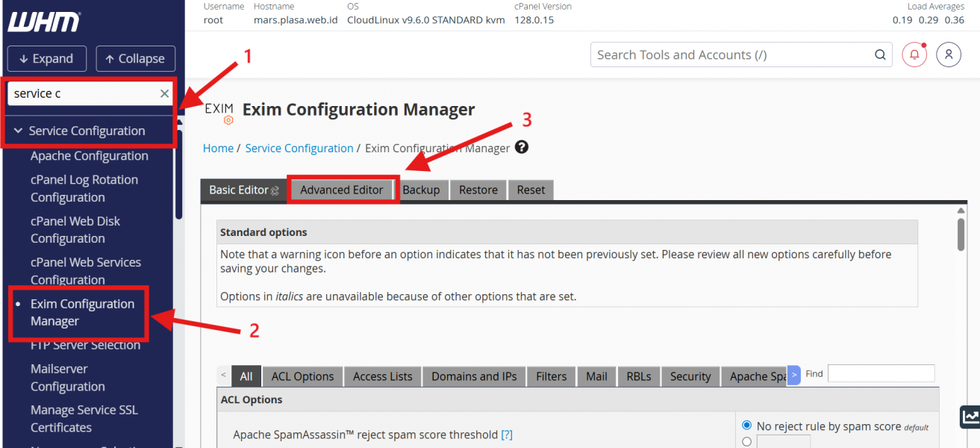Screen dimensions: 980x448
Task: Select the ACL Options filter tab
Action: click(302, 376)
